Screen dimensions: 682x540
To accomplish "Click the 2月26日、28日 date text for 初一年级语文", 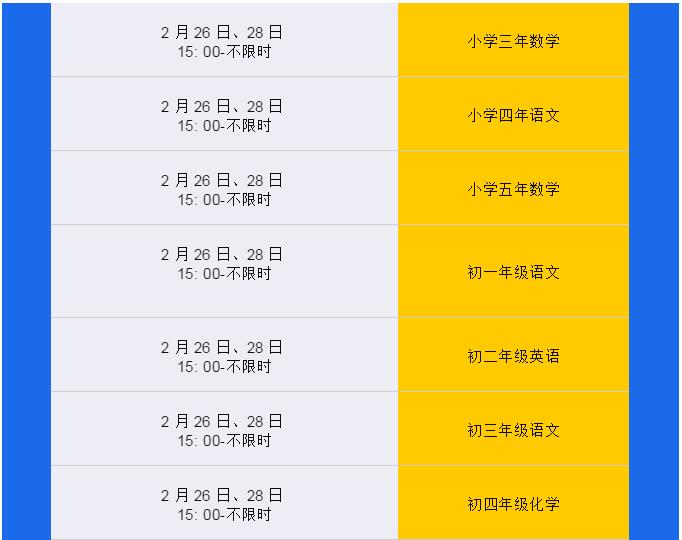I will [x=222, y=254].
